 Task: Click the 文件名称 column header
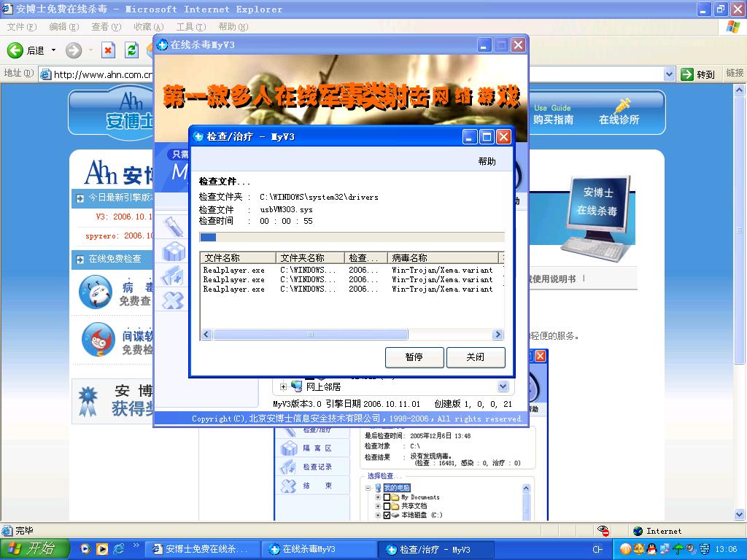tap(238, 257)
